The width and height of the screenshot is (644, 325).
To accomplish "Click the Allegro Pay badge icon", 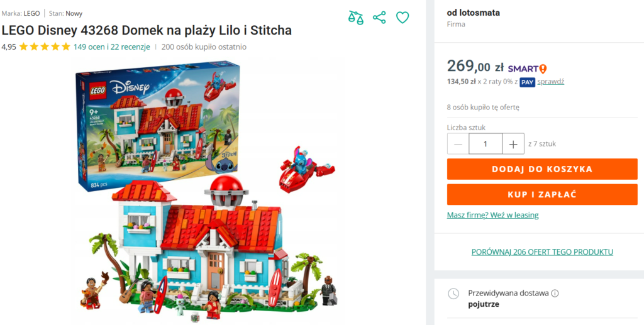I will point(527,82).
